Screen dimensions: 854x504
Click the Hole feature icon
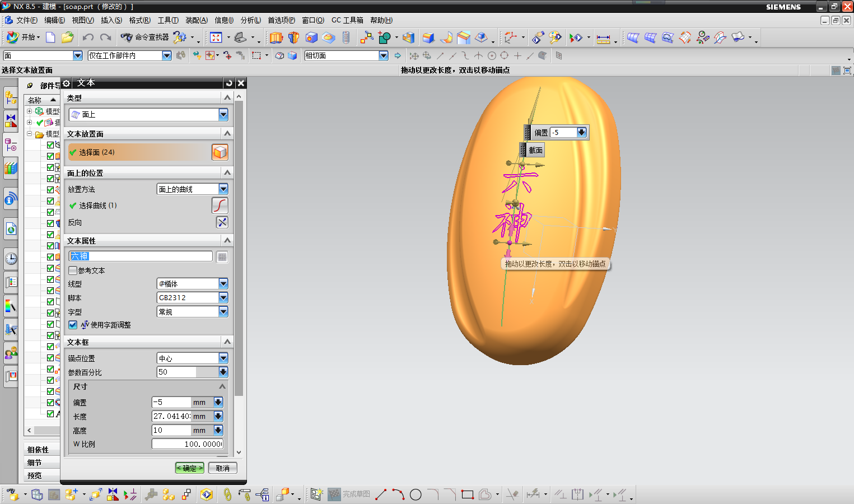(311, 38)
